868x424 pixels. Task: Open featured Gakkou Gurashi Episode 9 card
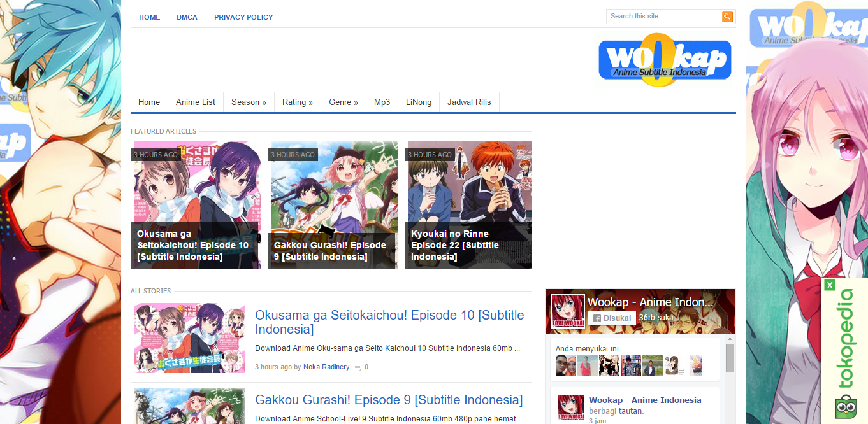coord(333,205)
